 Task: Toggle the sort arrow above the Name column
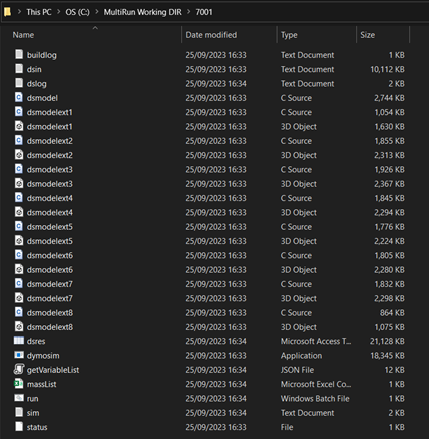pyautogui.click(x=95, y=28)
